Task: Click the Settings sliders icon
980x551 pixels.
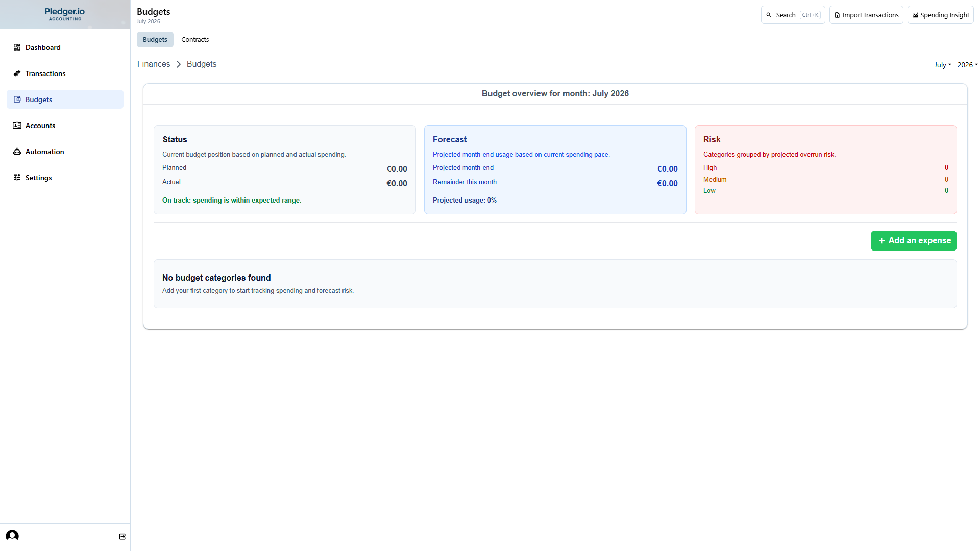Action: [x=17, y=178]
